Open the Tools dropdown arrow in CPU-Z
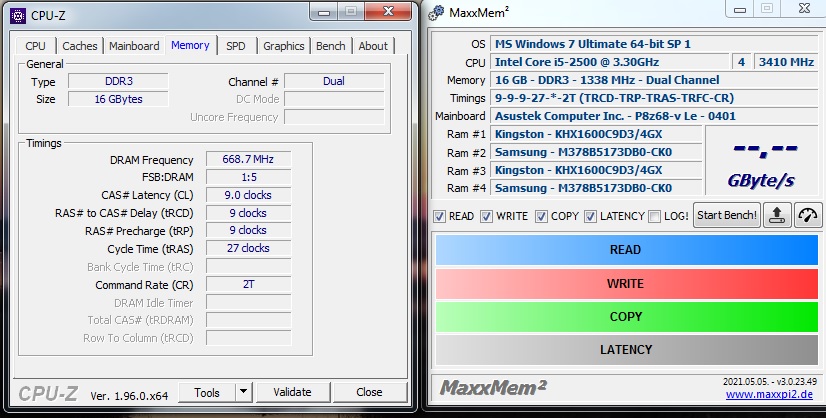 (x=243, y=392)
